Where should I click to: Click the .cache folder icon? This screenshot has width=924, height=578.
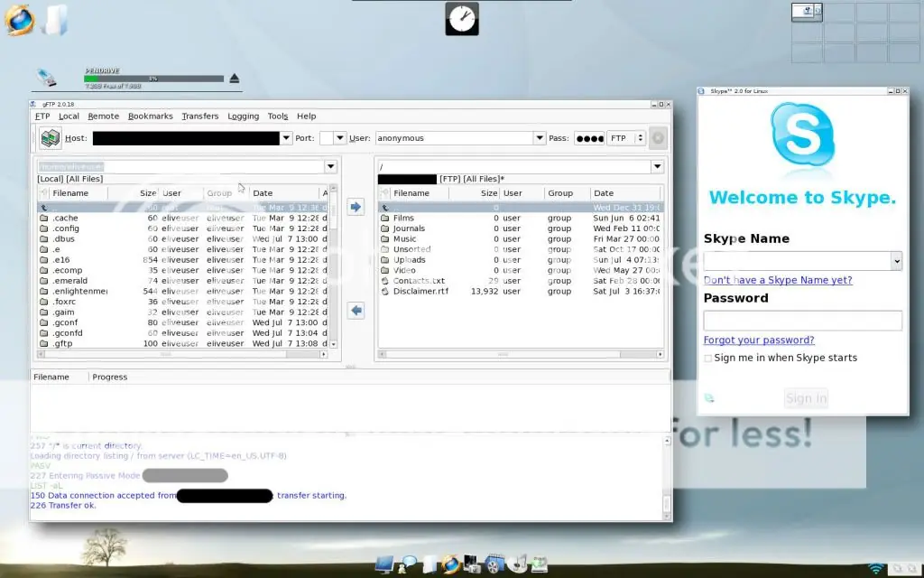click(43, 219)
